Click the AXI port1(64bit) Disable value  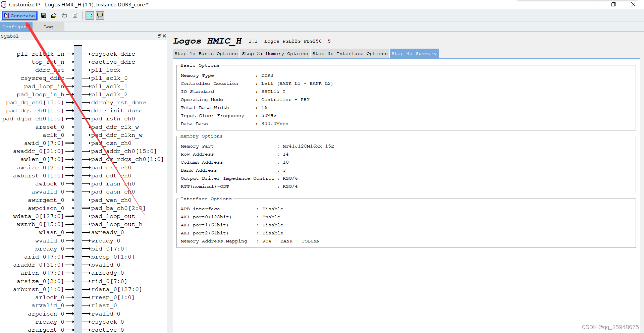point(273,225)
